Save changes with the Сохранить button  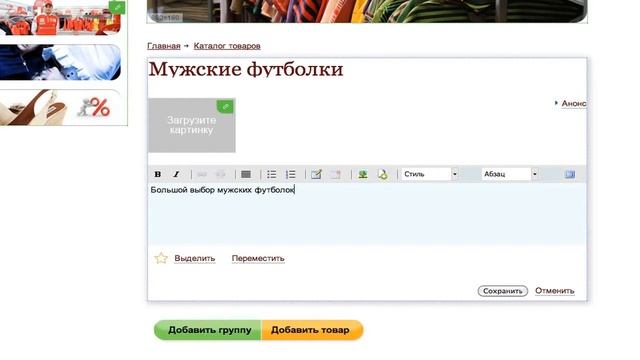pyautogui.click(x=502, y=291)
